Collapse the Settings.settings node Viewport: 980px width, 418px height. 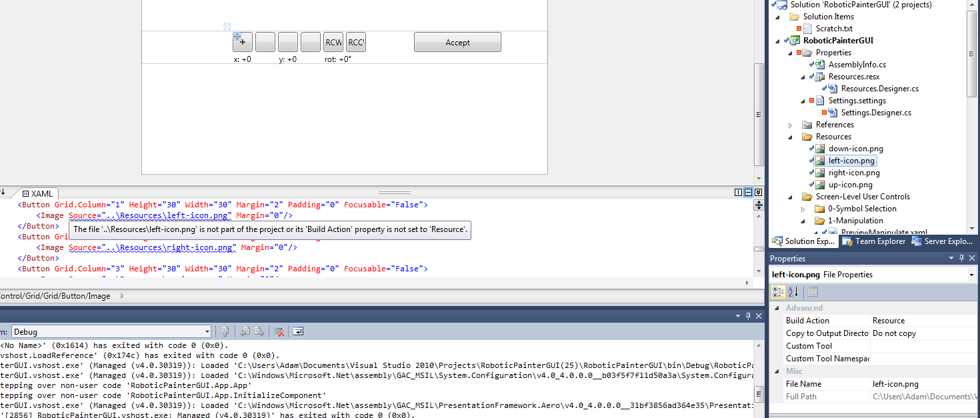pos(803,101)
